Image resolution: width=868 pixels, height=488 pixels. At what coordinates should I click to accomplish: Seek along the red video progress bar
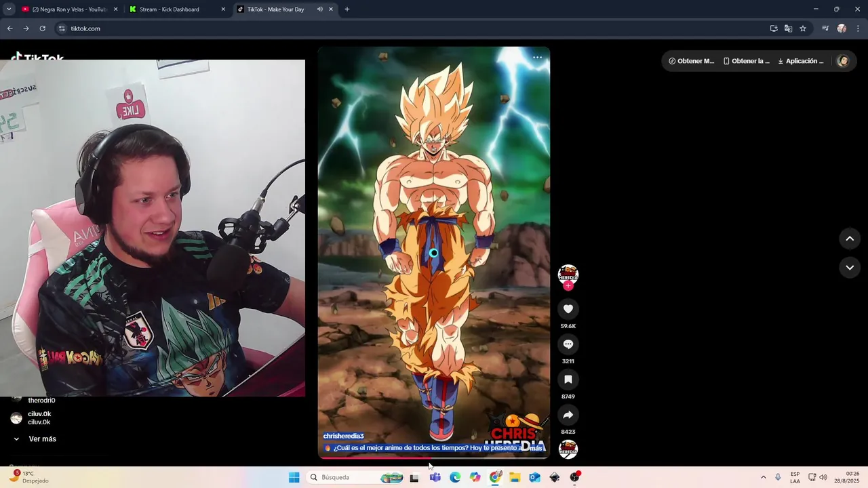click(x=434, y=457)
